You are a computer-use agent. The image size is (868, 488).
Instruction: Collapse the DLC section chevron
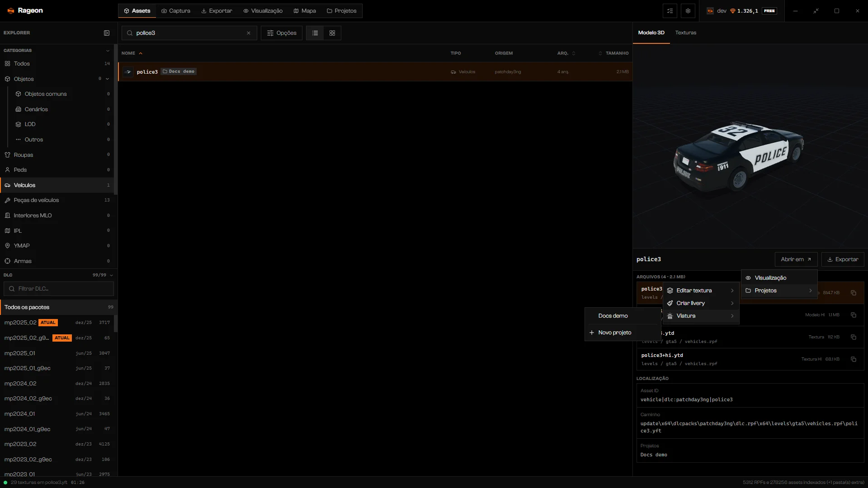tap(111, 275)
